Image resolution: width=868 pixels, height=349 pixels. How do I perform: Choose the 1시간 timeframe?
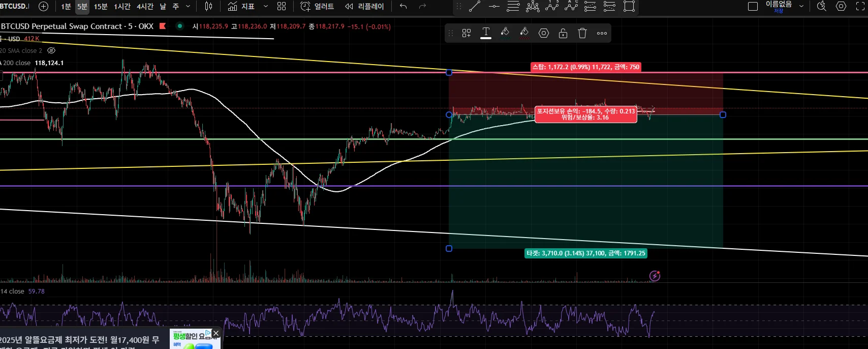[x=122, y=6]
